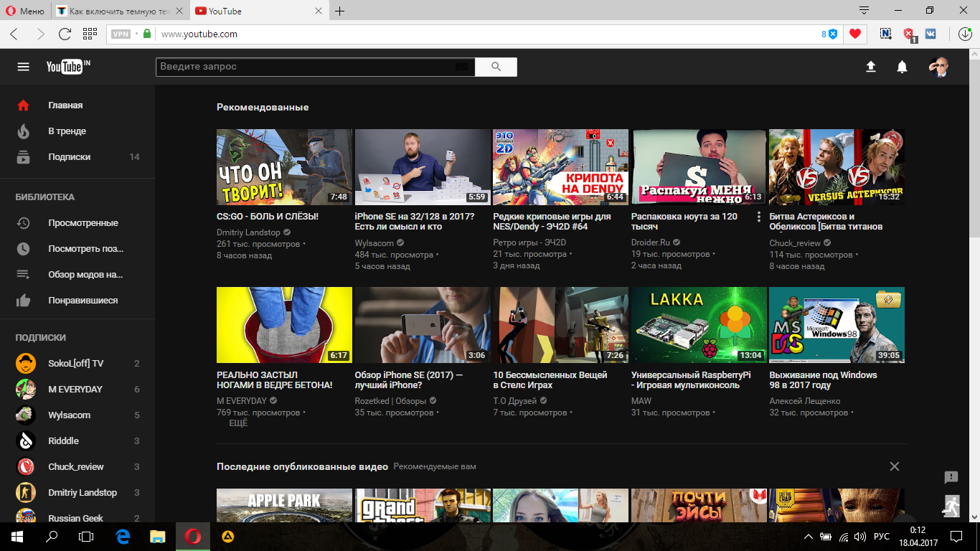Click the page scrollbar up arrow

[974, 55]
